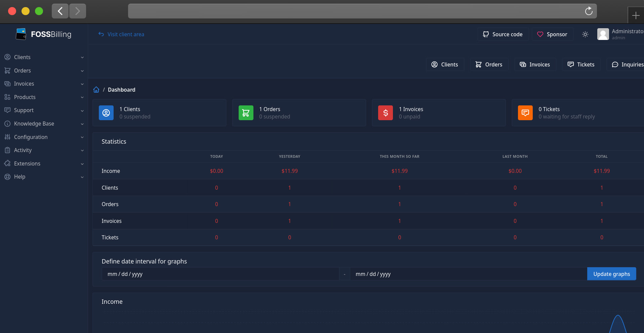Click the red Invoices dollar icon
This screenshot has width=644, height=333.
(386, 113)
